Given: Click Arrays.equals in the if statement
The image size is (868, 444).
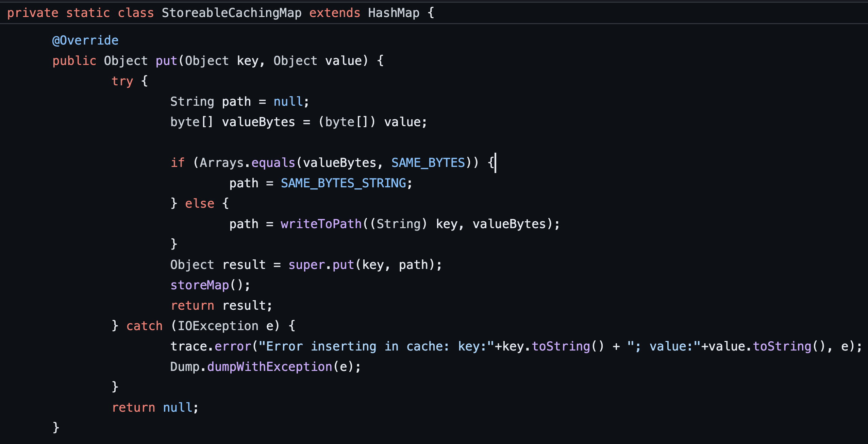Looking at the screenshot, I should (247, 163).
